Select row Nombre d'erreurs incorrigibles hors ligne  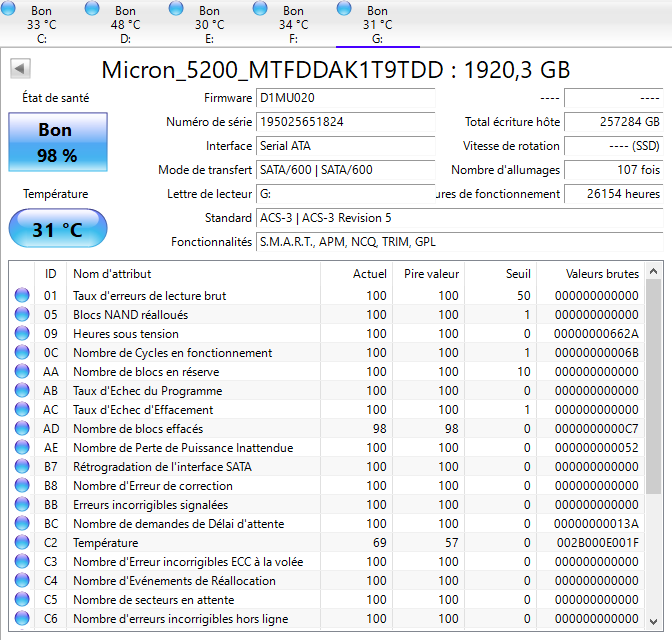coord(327,618)
